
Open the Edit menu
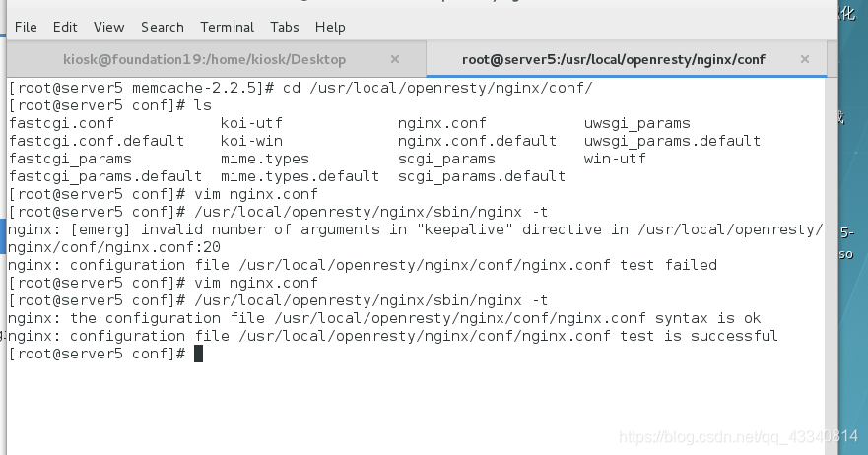click(65, 27)
